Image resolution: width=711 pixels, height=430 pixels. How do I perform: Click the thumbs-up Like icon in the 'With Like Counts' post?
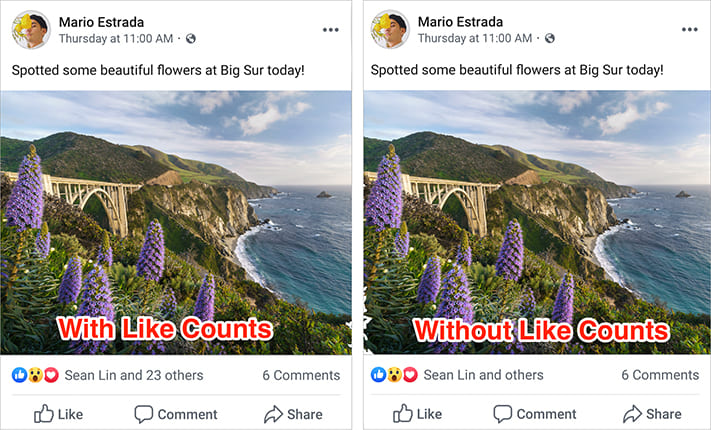pyautogui.click(x=44, y=413)
